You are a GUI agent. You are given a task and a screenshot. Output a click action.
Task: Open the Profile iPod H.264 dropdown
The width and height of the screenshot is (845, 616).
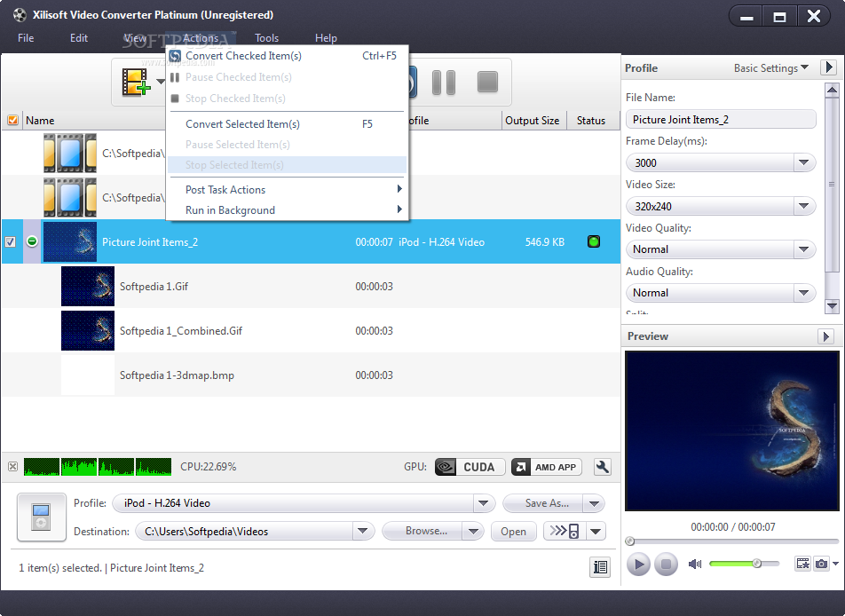tap(484, 503)
